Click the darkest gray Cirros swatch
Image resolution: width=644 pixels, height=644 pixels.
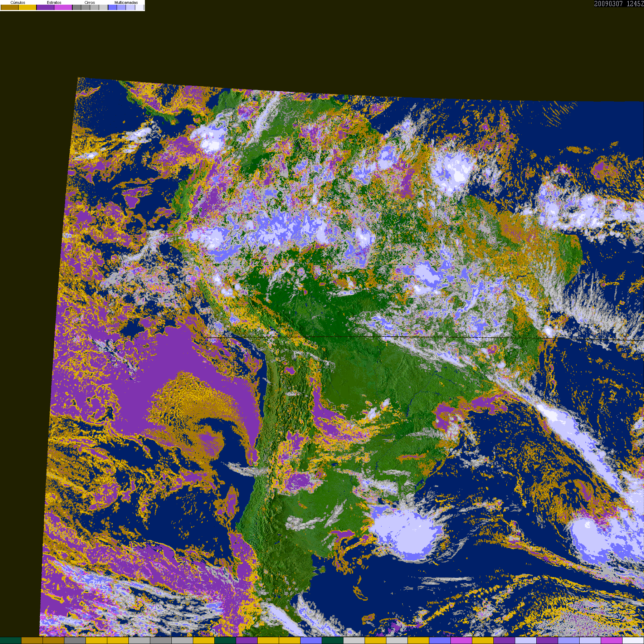pyautogui.click(x=77, y=7)
